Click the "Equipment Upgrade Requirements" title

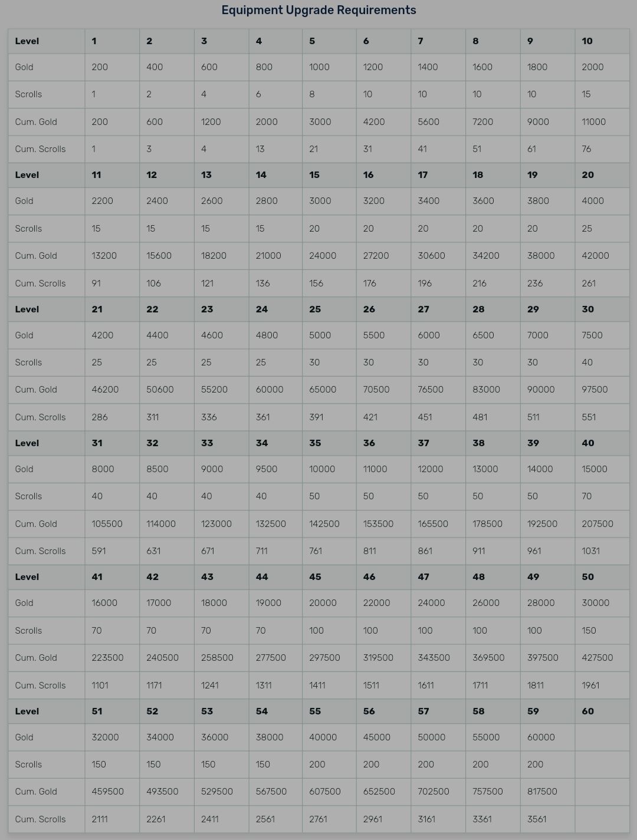[318, 10]
